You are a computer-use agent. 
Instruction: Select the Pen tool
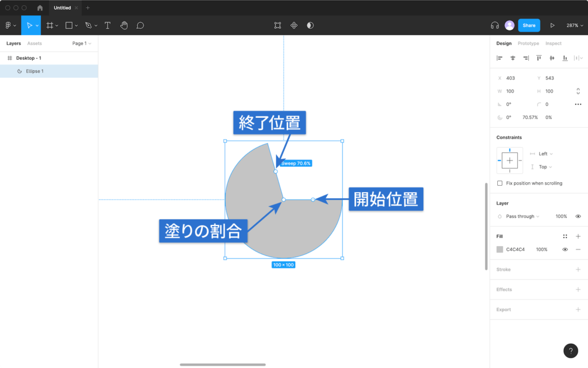tap(88, 25)
